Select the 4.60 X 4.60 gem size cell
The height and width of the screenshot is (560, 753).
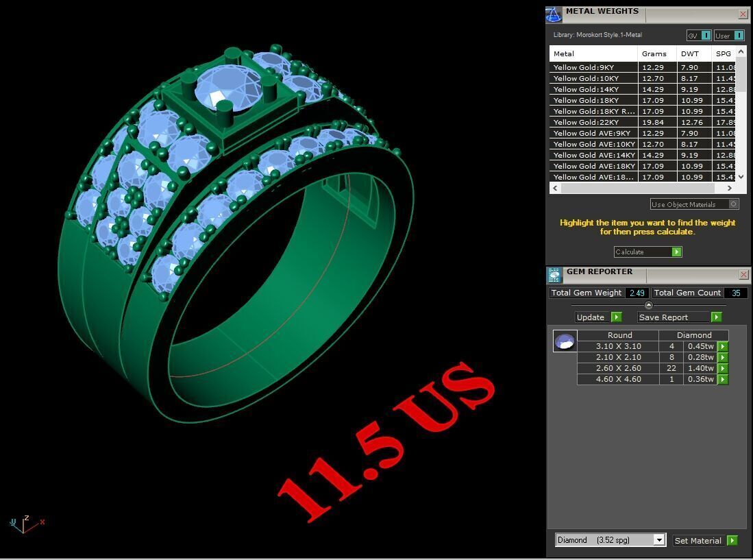tap(619, 380)
